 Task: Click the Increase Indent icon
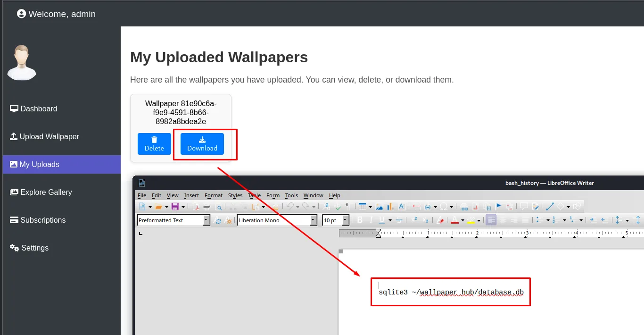coord(593,220)
